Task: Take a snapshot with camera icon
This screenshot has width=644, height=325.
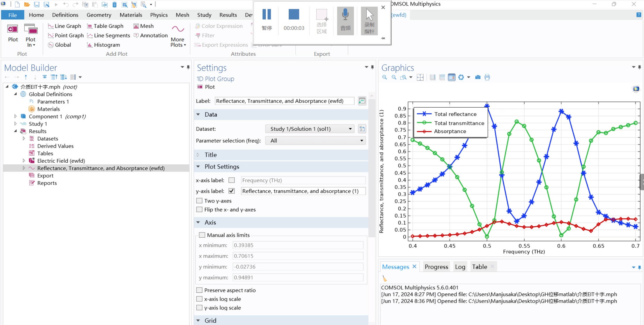Action: [478, 77]
